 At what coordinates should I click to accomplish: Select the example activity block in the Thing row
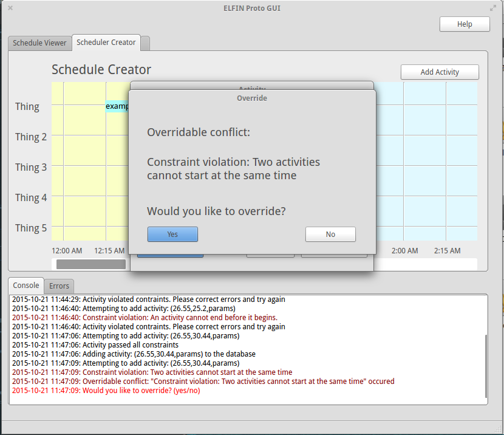117,106
